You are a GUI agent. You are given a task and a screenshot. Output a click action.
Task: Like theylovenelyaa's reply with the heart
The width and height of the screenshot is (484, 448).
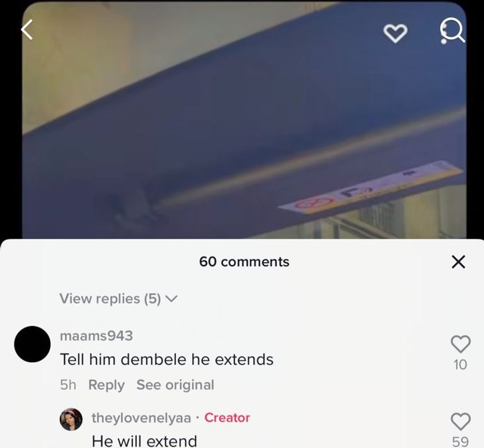(461, 421)
